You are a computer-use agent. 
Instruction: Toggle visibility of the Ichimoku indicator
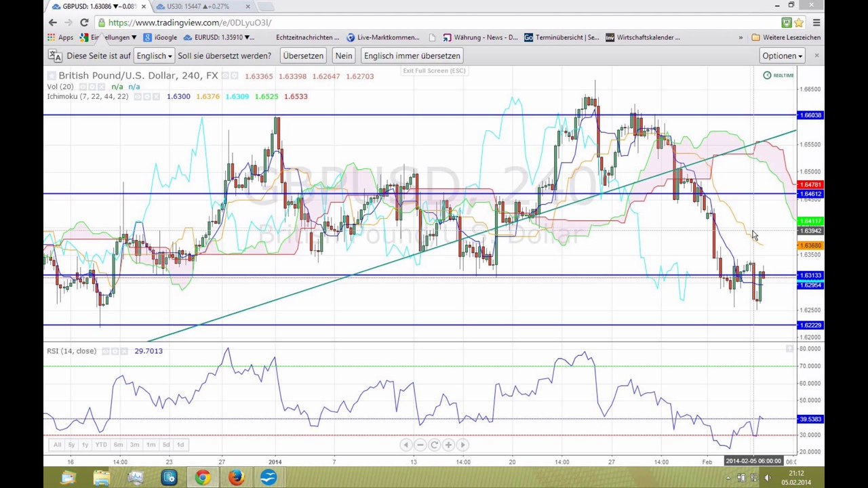click(x=138, y=97)
